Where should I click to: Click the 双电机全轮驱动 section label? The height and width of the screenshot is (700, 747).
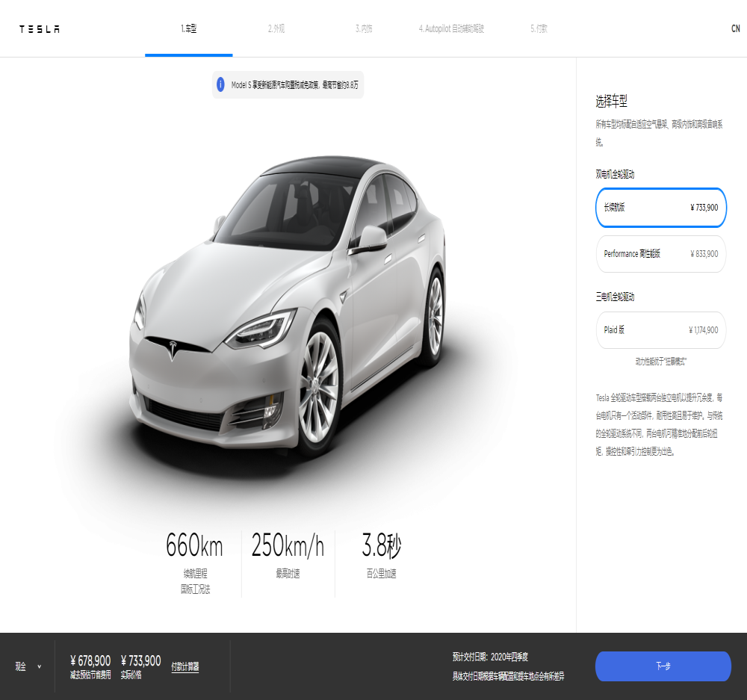click(615, 174)
